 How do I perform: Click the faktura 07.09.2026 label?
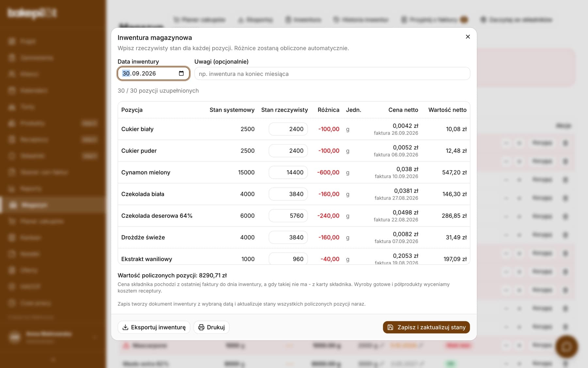[x=396, y=241]
